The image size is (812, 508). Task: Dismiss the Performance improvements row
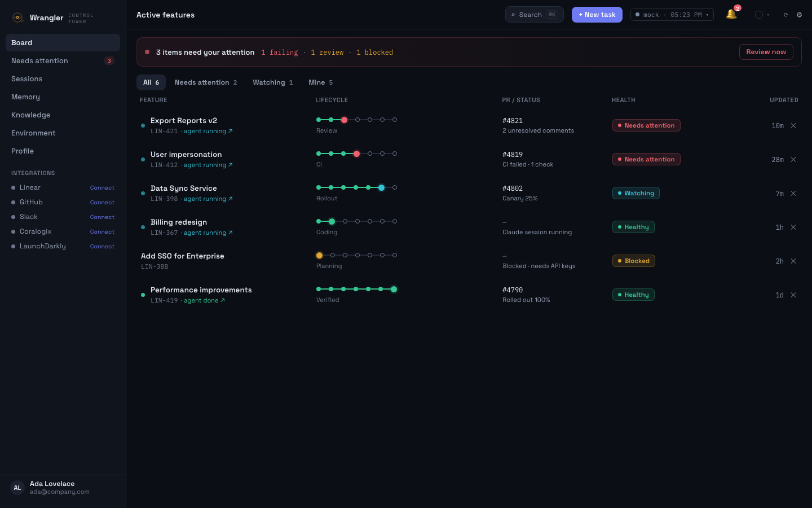793,295
